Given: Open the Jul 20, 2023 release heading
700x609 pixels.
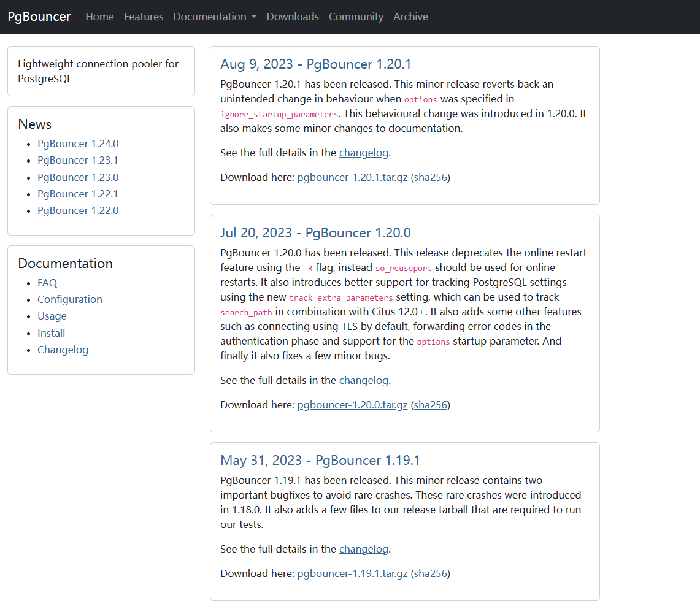Looking at the screenshot, I should click(x=315, y=233).
